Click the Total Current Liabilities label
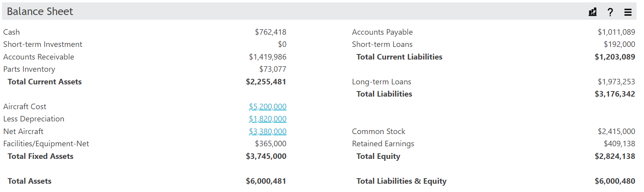Screen dimensions: 644x192 [399, 57]
